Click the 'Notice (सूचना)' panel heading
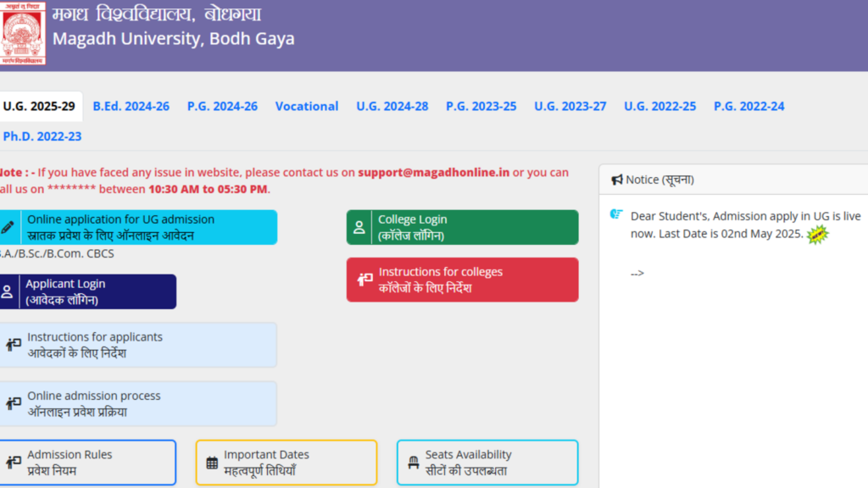The image size is (868, 488). click(x=659, y=180)
